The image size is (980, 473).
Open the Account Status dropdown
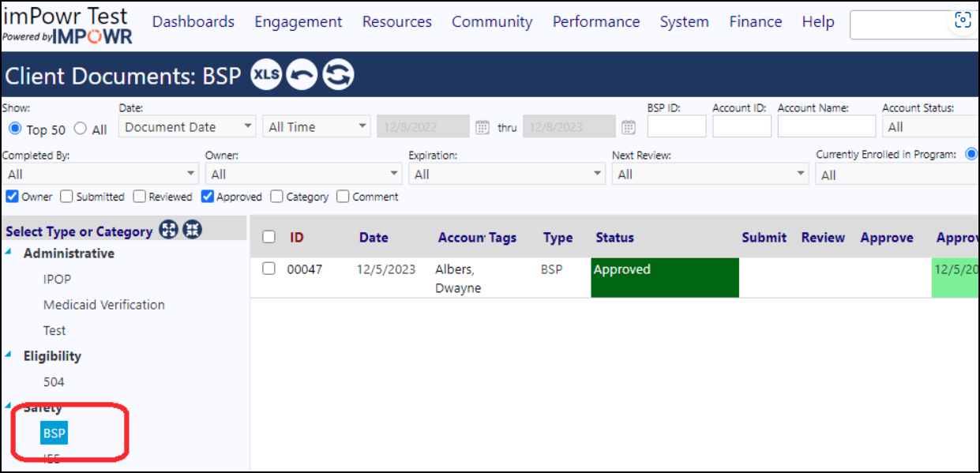pyautogui.click(x=930, y=126)
